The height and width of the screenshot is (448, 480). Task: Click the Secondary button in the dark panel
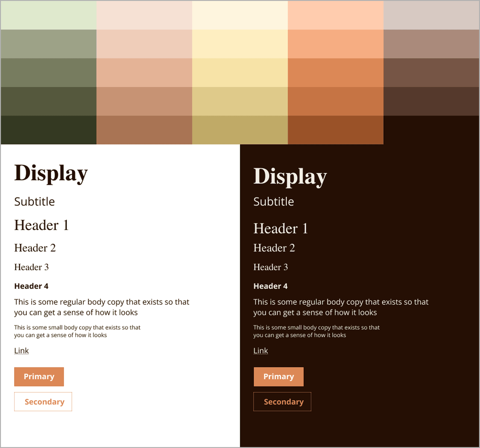(x=282, y=402)
